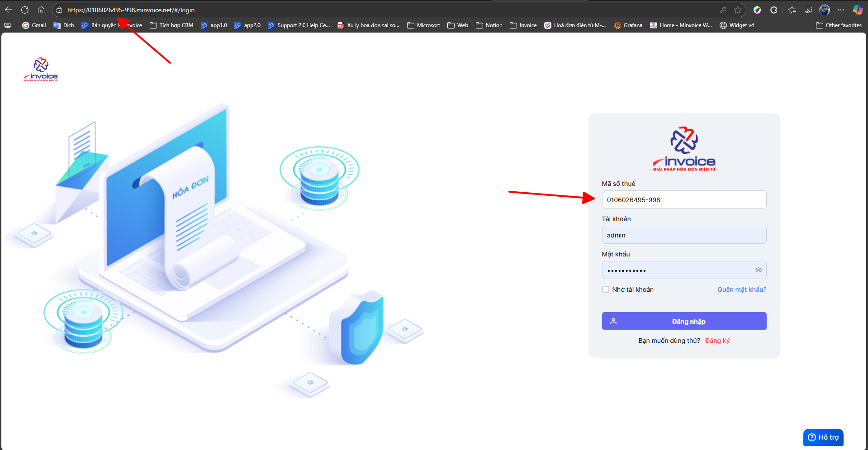Click the M-invoice logo at top left

(41, 70)
